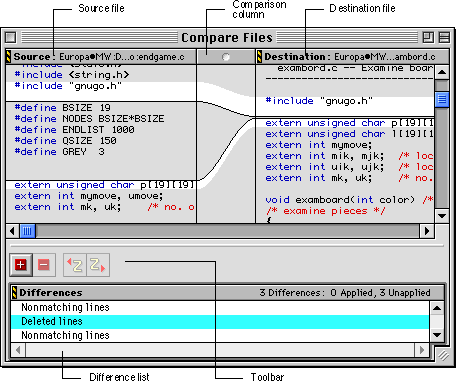Screen dimensions: 456x381
Task: Click the horizontal code scroll left arrow
Action: [x=13, y=231]
